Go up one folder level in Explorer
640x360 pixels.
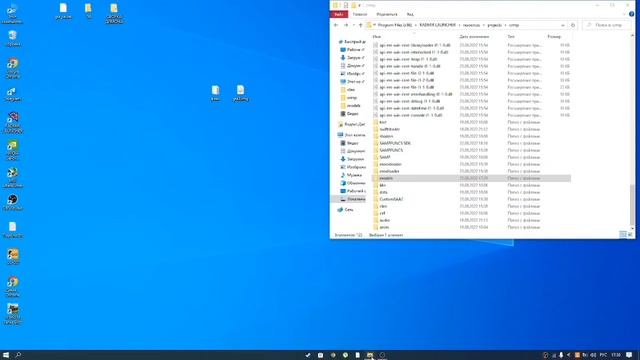point(360,25)
